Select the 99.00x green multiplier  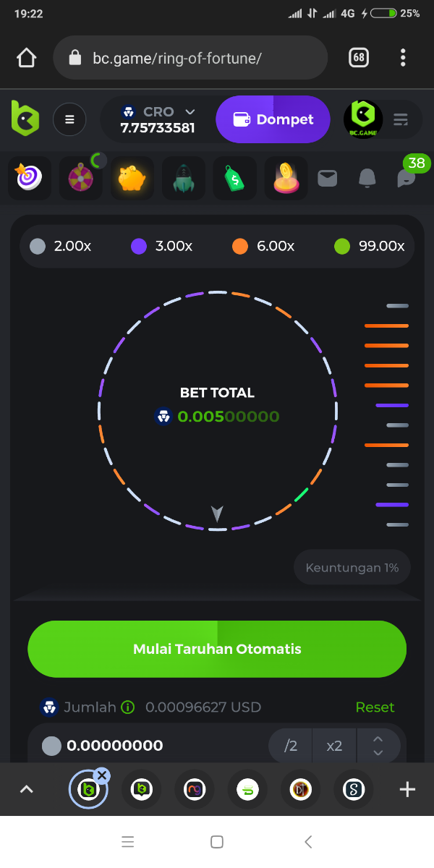pos(369,246)
